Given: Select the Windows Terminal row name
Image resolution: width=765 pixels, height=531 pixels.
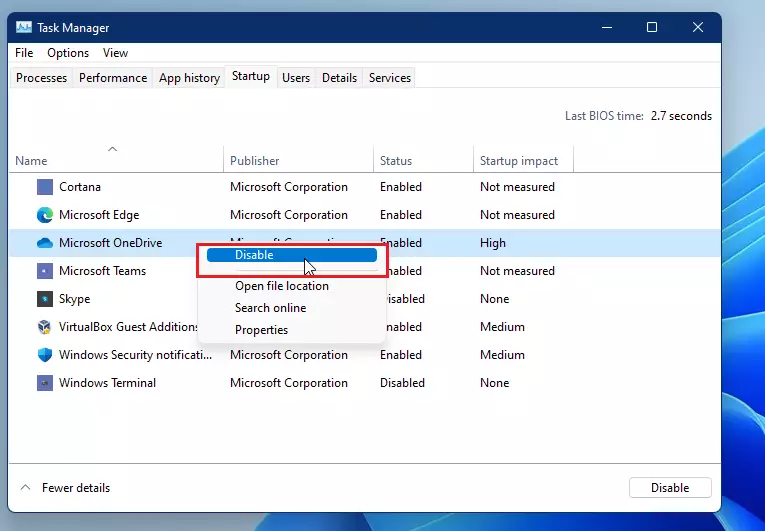Looking at the screenshot, I should pyautogui.click(x=107, y=383).
